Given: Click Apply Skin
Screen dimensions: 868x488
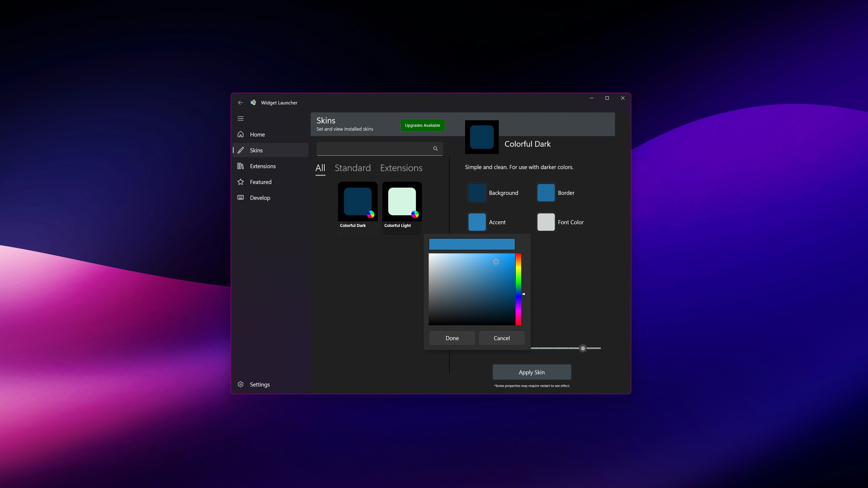Looking at the screenshot, I should tap(531, 372).
